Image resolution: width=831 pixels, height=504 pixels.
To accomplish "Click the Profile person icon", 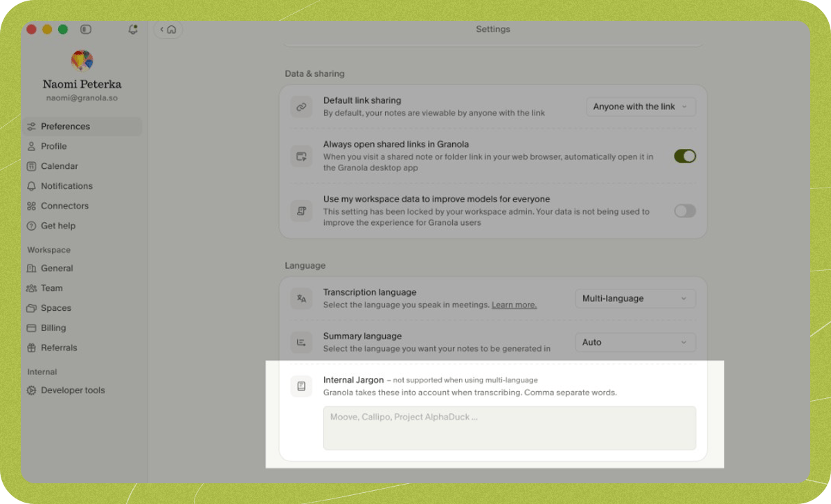I will point(31,146).
